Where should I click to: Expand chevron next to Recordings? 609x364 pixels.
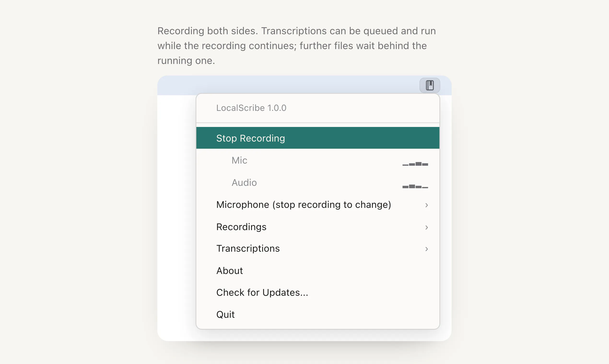pyautogui.click(x=427, y=227)
